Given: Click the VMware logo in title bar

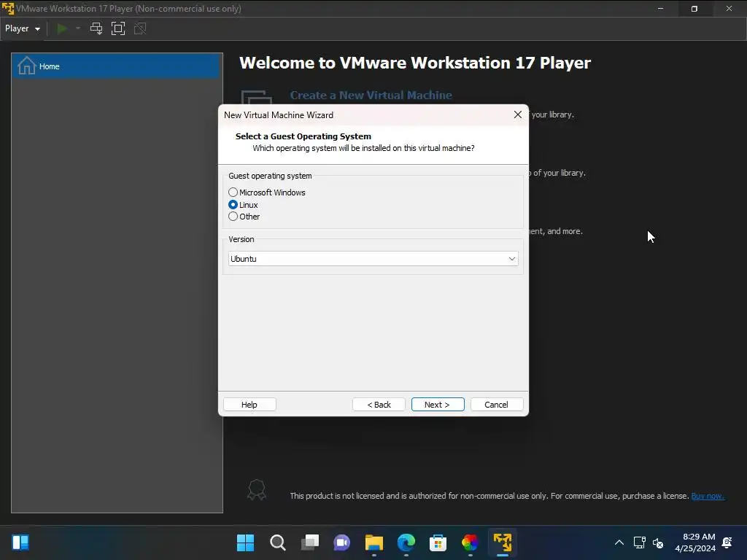Looking at the screenshot, I should [x=8, y=9].
